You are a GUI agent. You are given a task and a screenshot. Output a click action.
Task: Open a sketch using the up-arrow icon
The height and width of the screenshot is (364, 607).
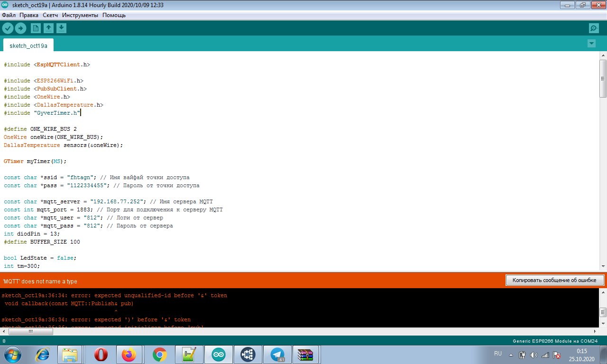point(48,28)
